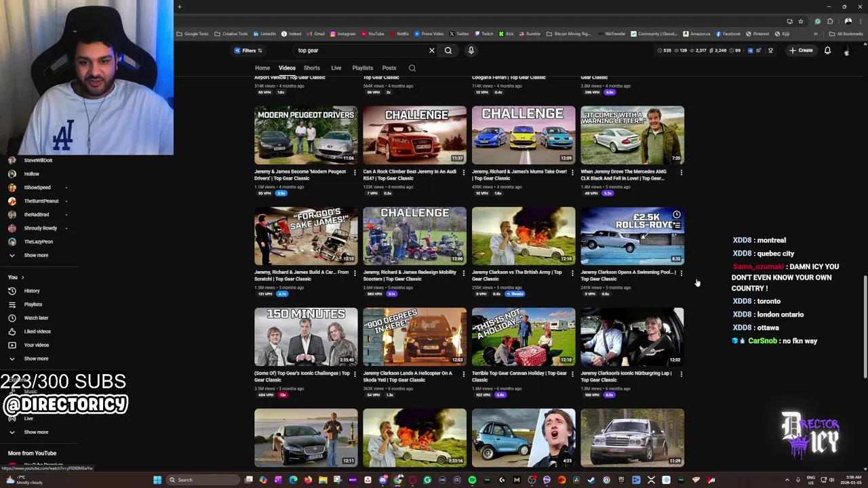This screenshot has width=868, height=488.
Task: Clear the 'top gear' search text
Action: pos(431,50)
